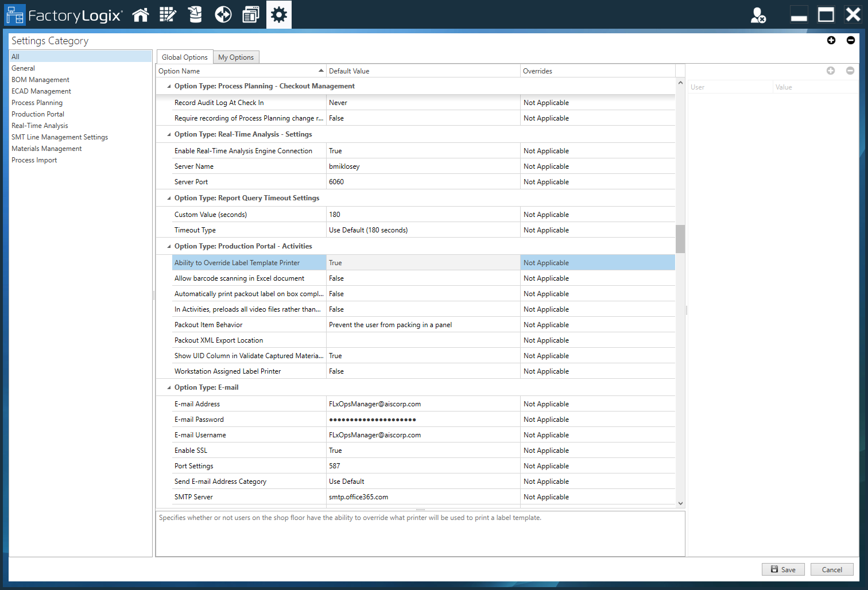This screenshot has width=868, height=590.
Task: Collapse the Real-Time Analysis - Settings group
Action: click(x=169, y=135)
